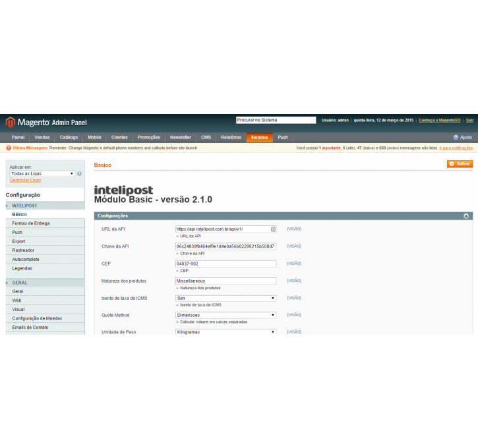
Task: Click the '1 importante' message count
Action: (330, 148)
